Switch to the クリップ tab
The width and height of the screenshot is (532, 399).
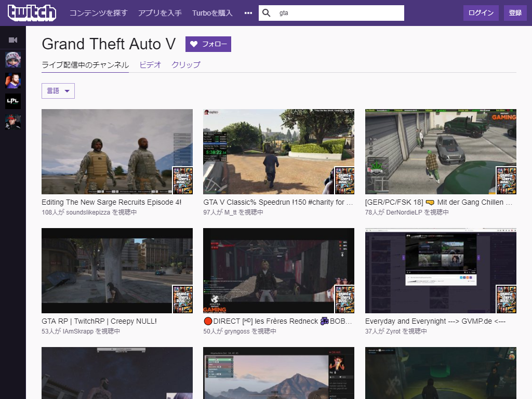(186, 65)
